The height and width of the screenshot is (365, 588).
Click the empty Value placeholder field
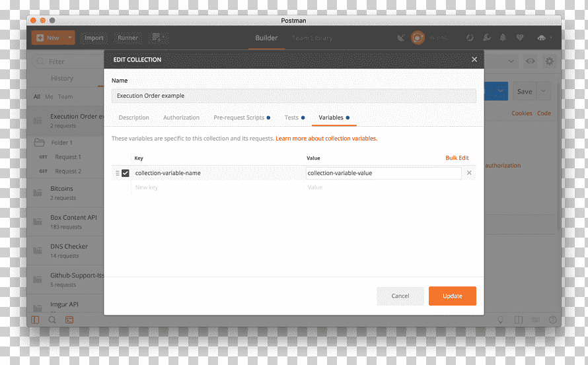pos(383,187)
